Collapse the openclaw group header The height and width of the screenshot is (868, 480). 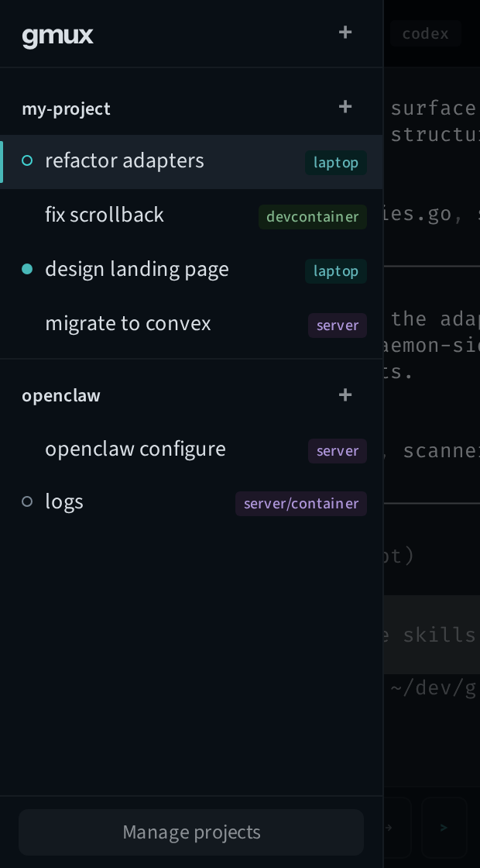pyautogui.click(x=61, y=395)
